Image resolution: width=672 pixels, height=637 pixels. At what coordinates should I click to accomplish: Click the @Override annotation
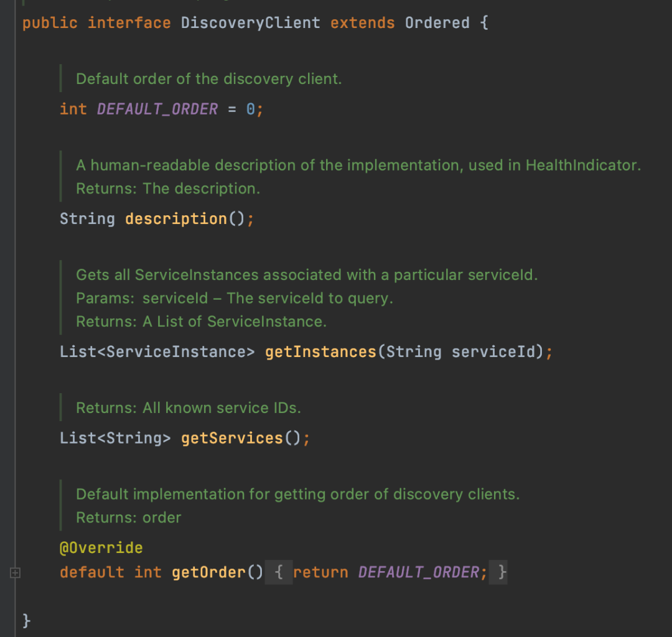tap(101, 548)
